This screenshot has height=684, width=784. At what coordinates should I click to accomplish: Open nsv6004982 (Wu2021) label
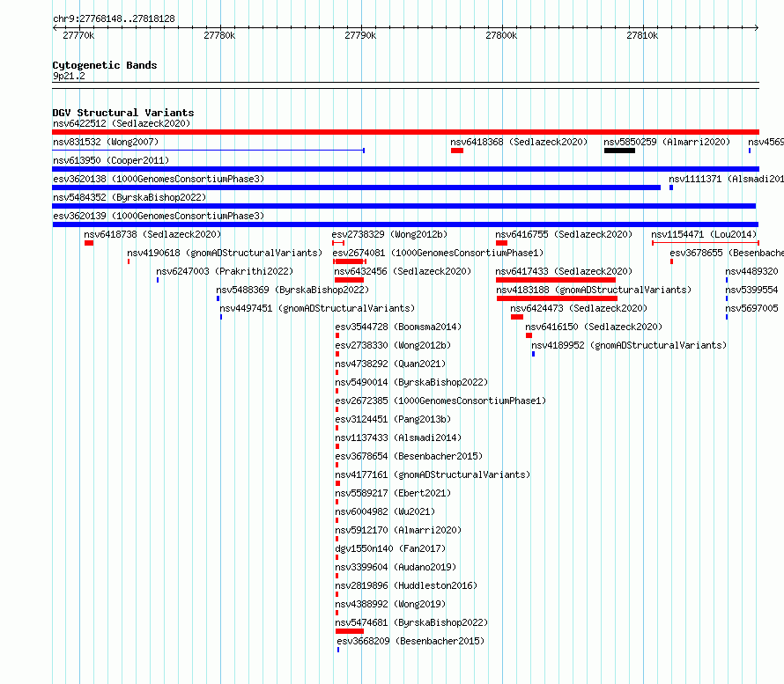coord(385,511)
